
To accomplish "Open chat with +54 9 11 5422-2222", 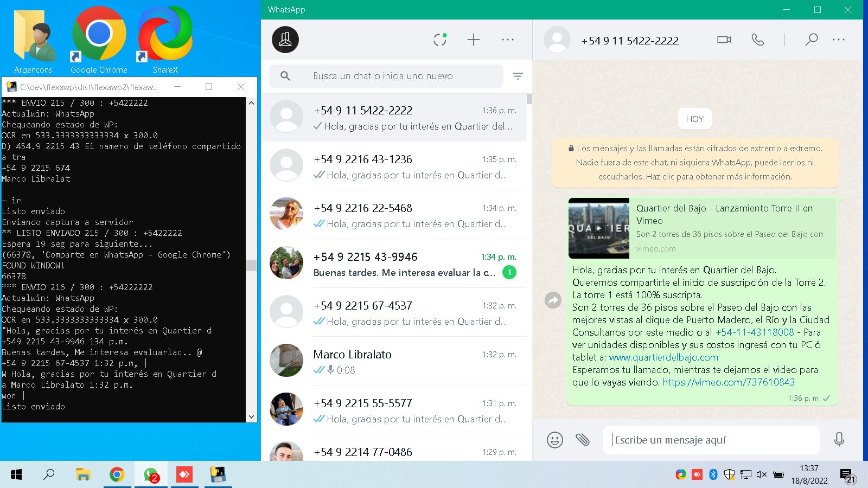I will click(x=394, y=117).
